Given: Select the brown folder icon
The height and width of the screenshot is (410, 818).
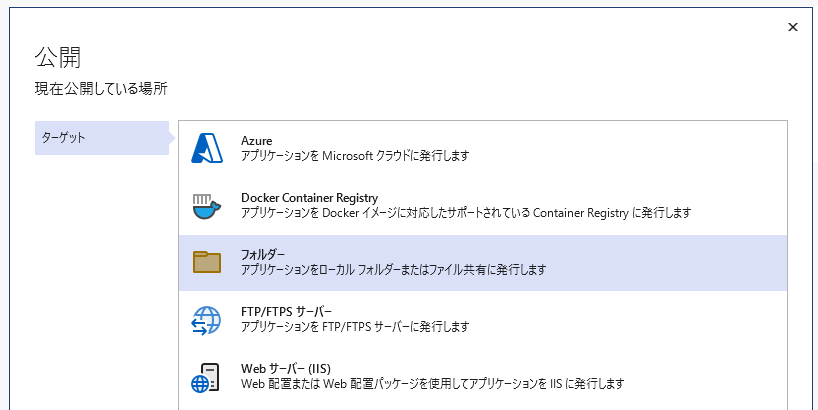Looking at the screenshot, I should coord(207,262).
